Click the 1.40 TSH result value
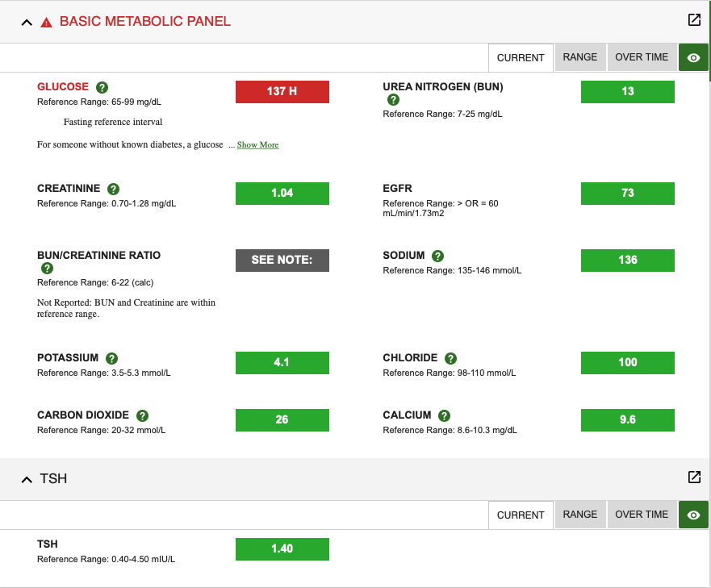Image resolution: width=711 pixels, height=588 pixels. coord(282,549)
